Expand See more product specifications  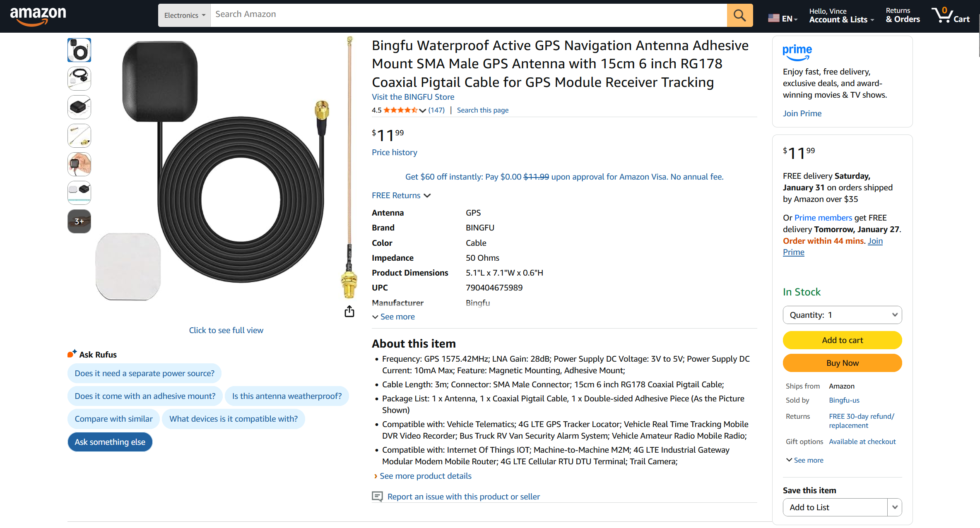coord(393,317)
